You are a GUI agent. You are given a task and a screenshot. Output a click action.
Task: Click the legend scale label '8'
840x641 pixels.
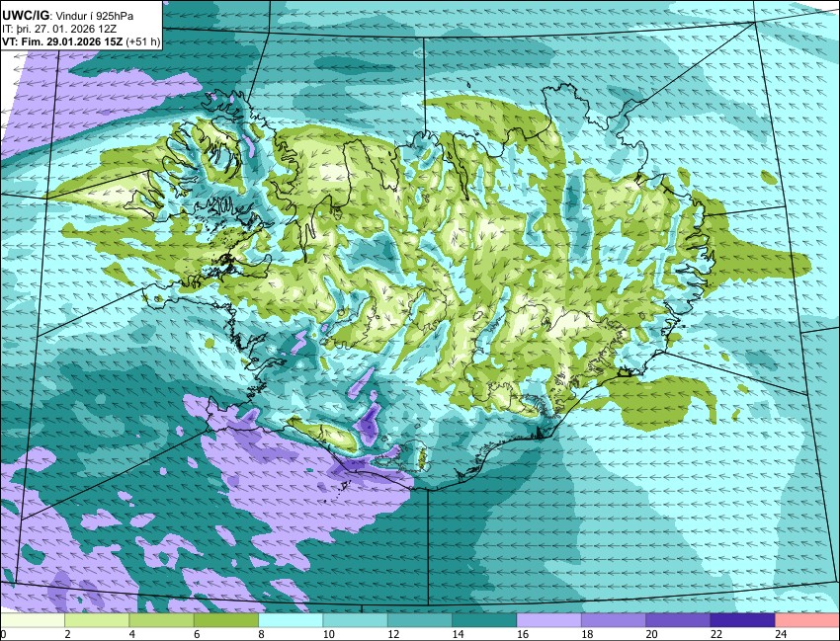262,634
